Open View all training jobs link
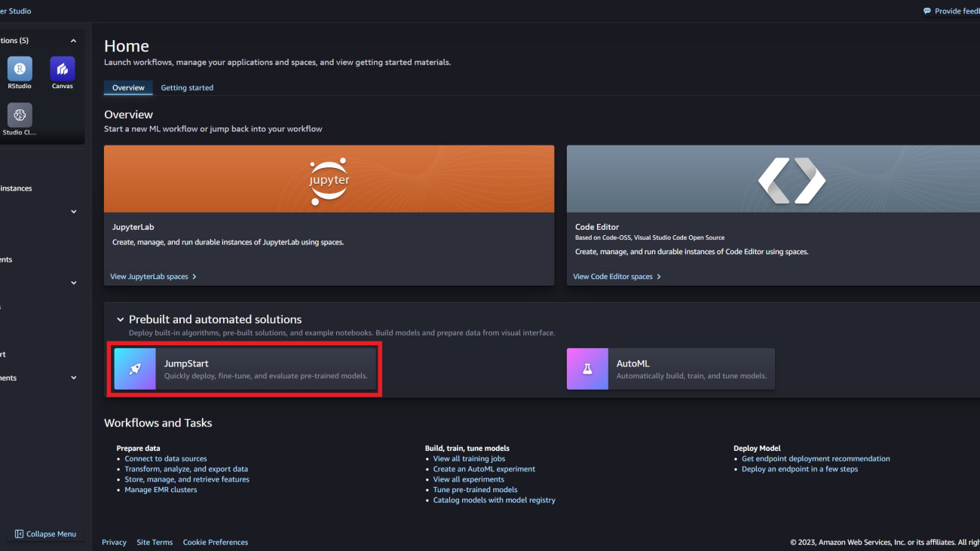Image resolution: width=980 pixels, height=551 pixels. (x=469, y=458)
